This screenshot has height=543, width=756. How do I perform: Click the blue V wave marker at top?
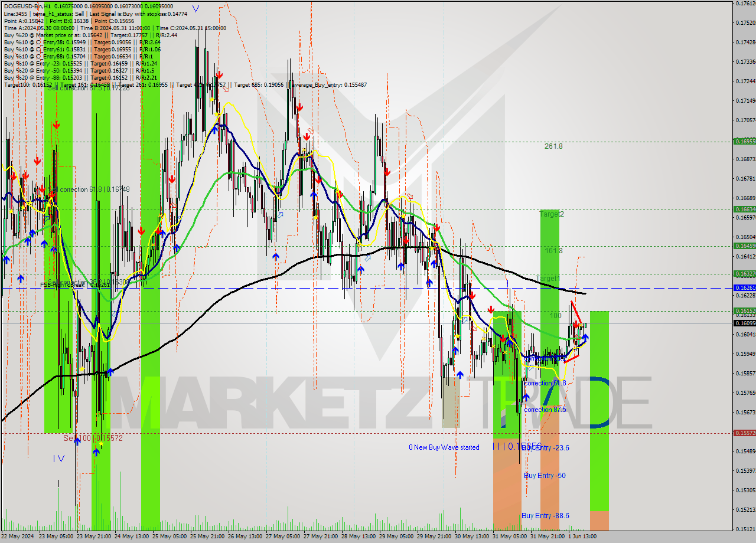coord(195,9)
